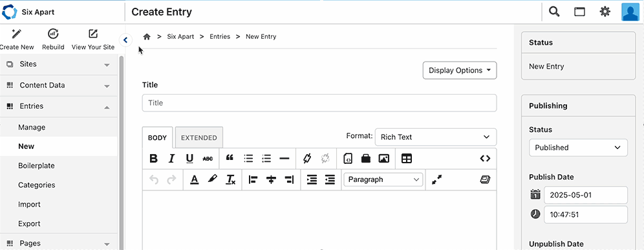Viewport: 644px width, 250px height.
Task: Click the Redo arrow
Action: click(x=172, y=179)
